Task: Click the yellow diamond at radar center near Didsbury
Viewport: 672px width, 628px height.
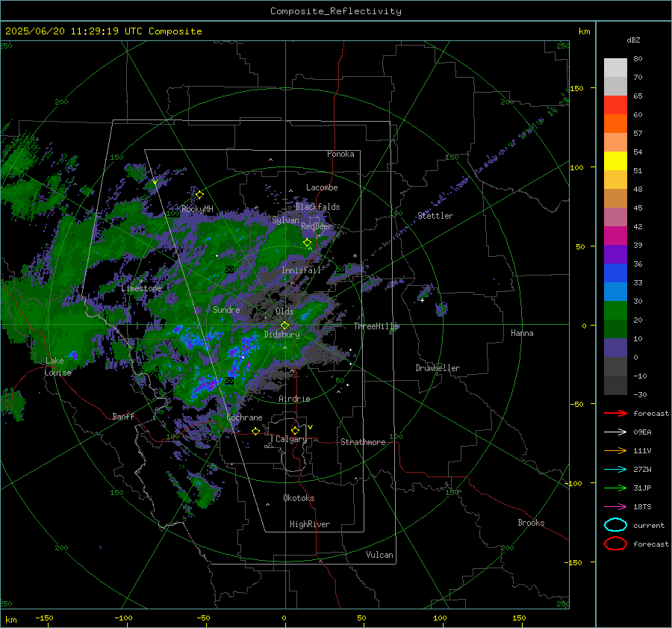Action: coord(285,326)
